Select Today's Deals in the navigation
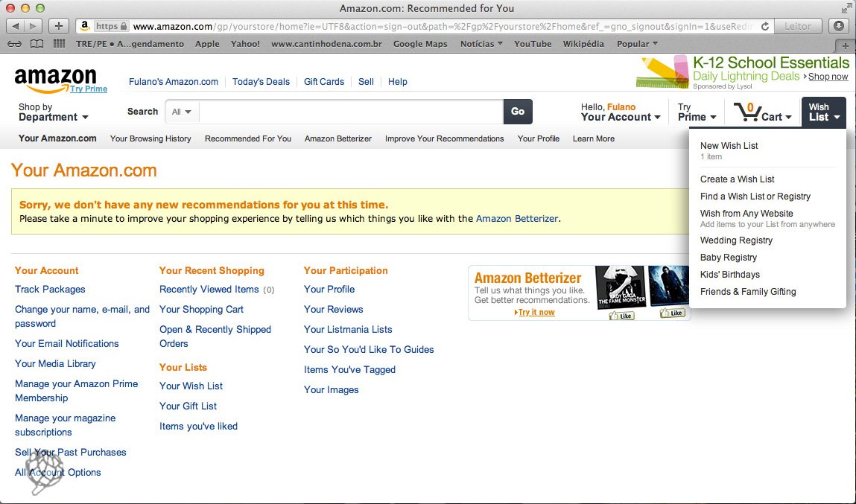The image size is (856, 504). 261,81
